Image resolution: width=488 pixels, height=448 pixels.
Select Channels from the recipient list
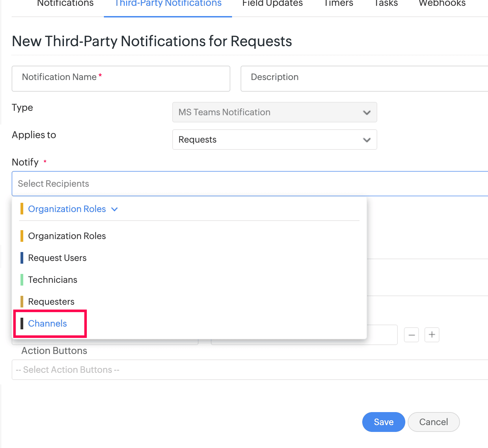tap(48, 324)
